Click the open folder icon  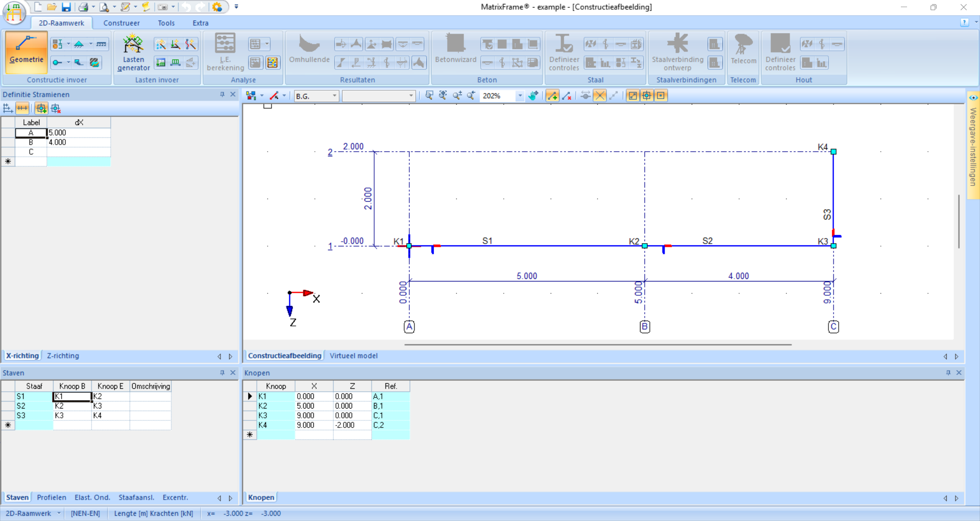(x=52, y=7)
